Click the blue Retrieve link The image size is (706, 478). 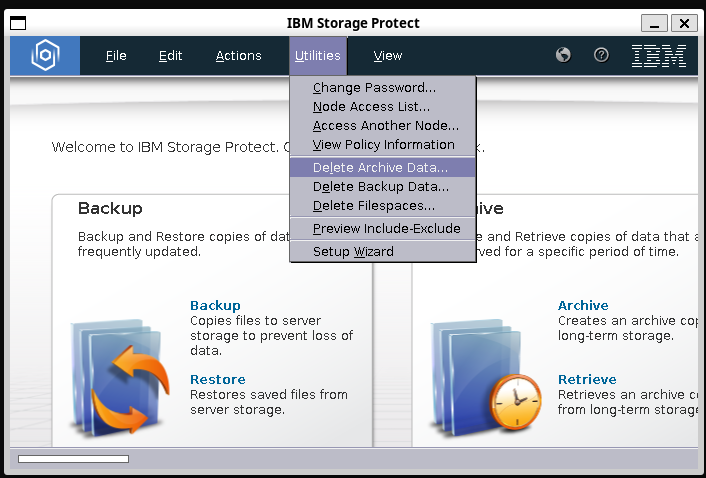587,379
